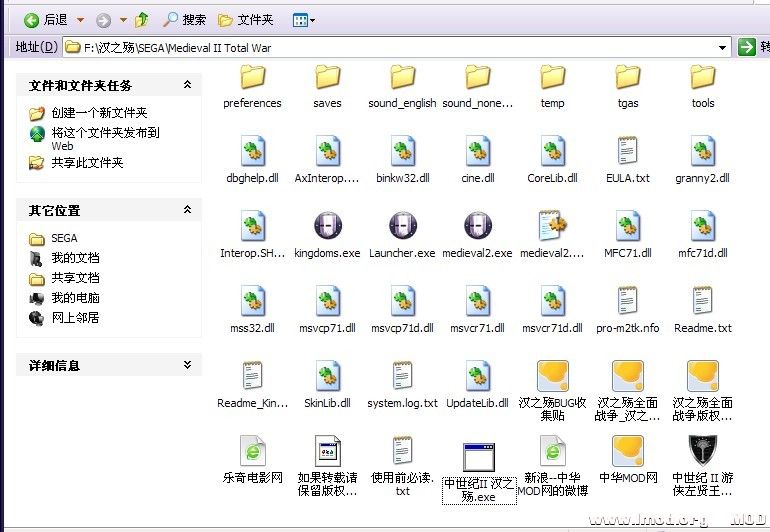Select 使用前必读.txt file

[403, 466]
